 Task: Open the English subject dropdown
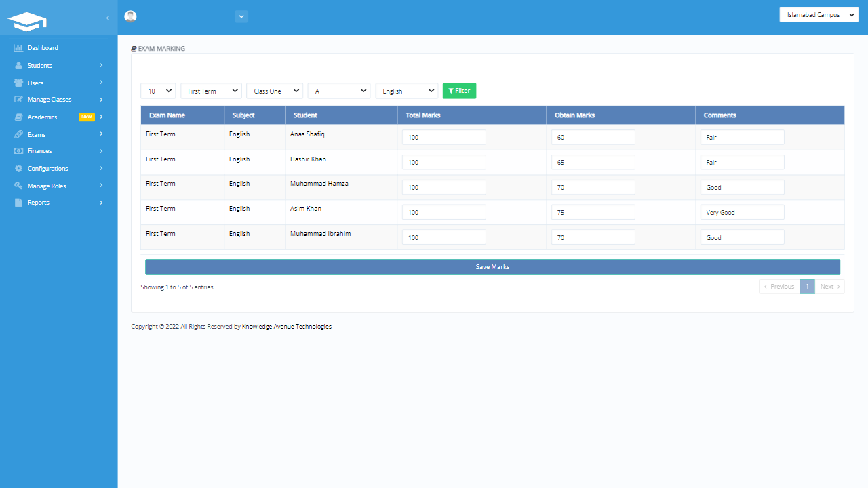coord(406,90)
